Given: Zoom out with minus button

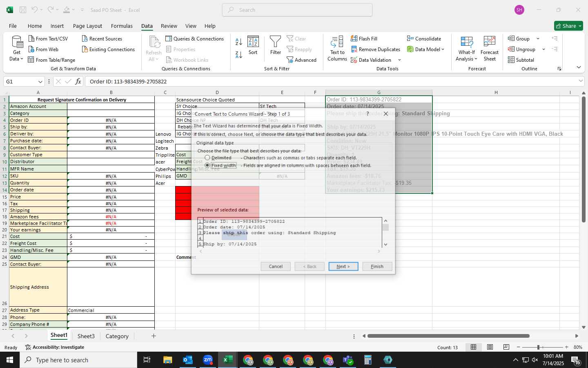Looking at the screenshot, I should click(x=519, y=347).
